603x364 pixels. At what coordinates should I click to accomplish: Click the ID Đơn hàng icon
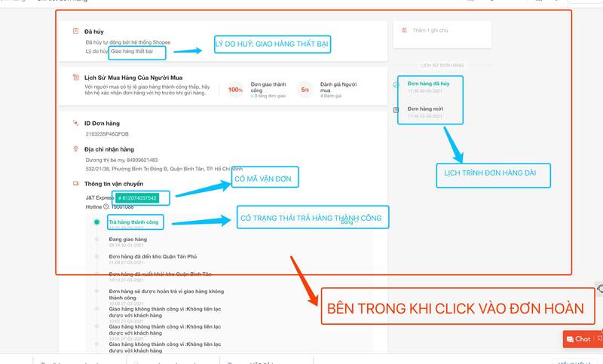pos(75,122)
